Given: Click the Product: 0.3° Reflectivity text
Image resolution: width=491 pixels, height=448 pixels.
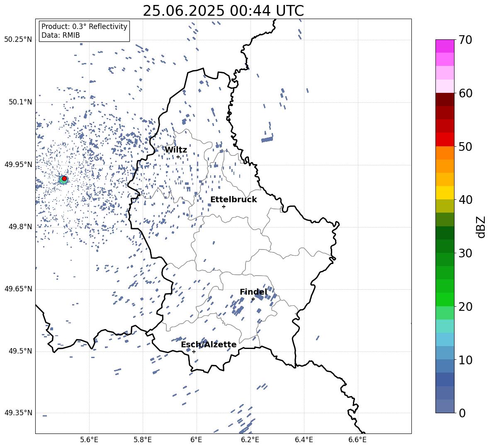Looking at the screenshot, I should tap(84, 26).
